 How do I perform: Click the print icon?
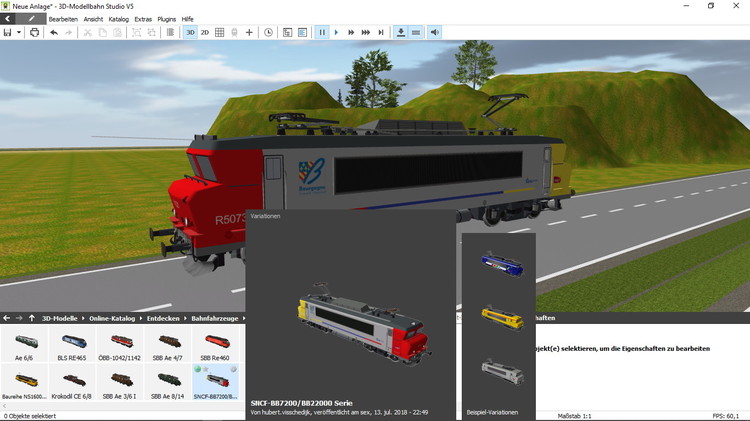coord(34,33)
